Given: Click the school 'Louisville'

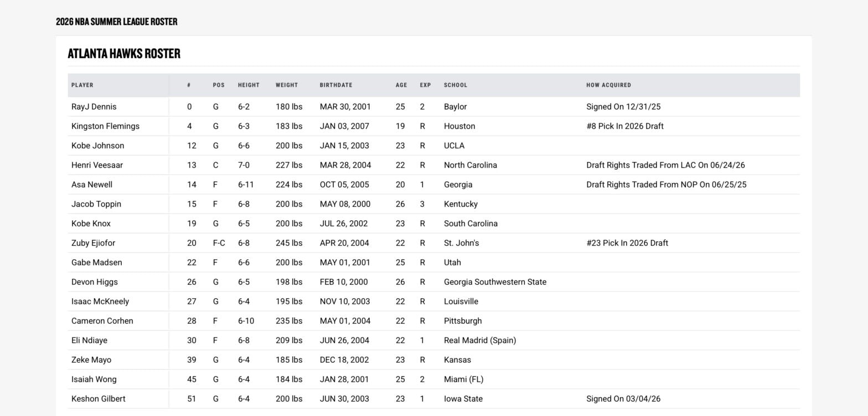Looking at the screenshot, I should [461, 301].
